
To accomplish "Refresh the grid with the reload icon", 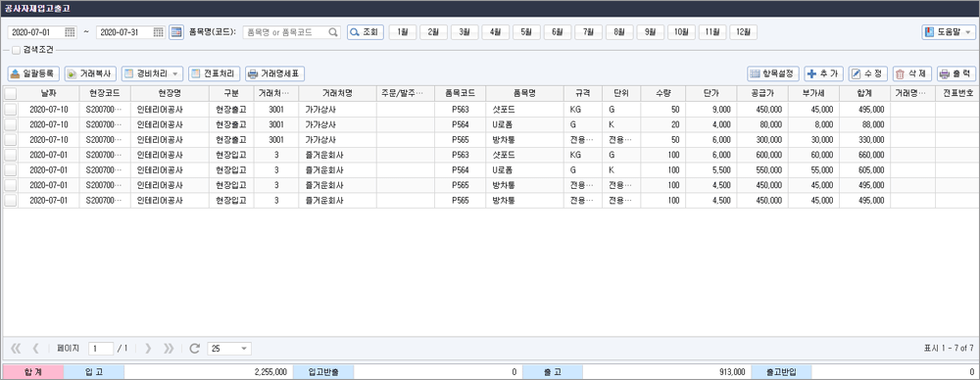I will (x=194, y=348).
